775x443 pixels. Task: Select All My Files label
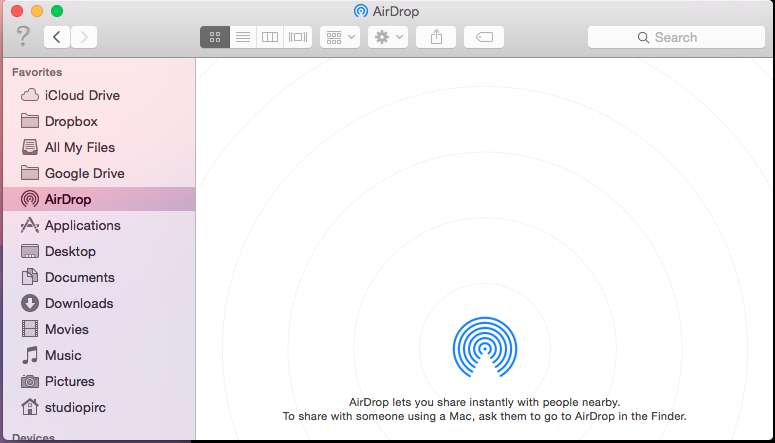[x=80, y=147]
